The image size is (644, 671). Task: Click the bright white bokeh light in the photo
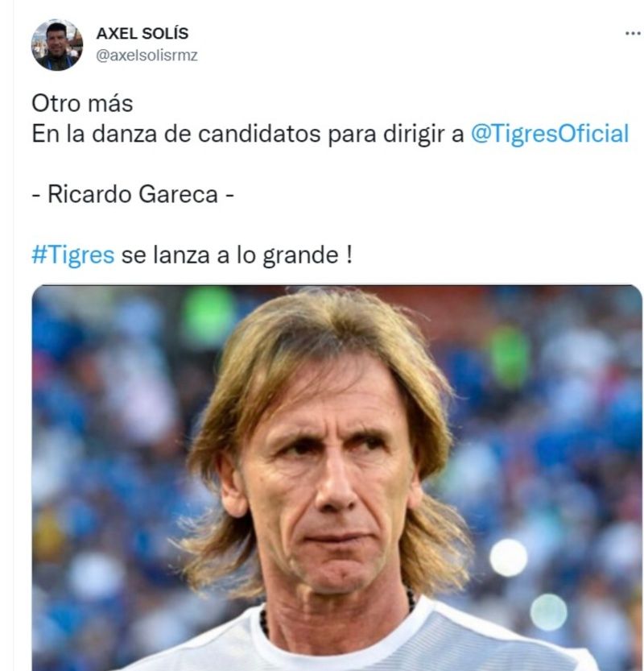click(508, 557)
